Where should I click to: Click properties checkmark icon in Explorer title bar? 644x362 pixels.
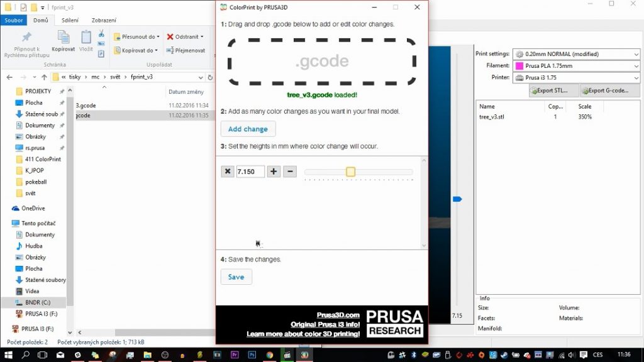23,8
